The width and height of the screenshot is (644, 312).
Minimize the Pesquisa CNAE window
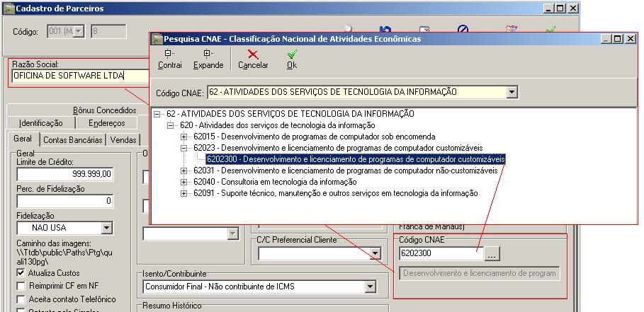606,39
